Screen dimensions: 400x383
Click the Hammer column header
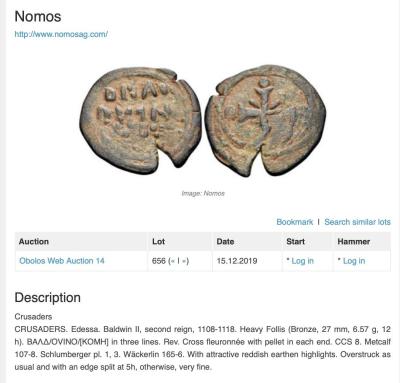353,242
